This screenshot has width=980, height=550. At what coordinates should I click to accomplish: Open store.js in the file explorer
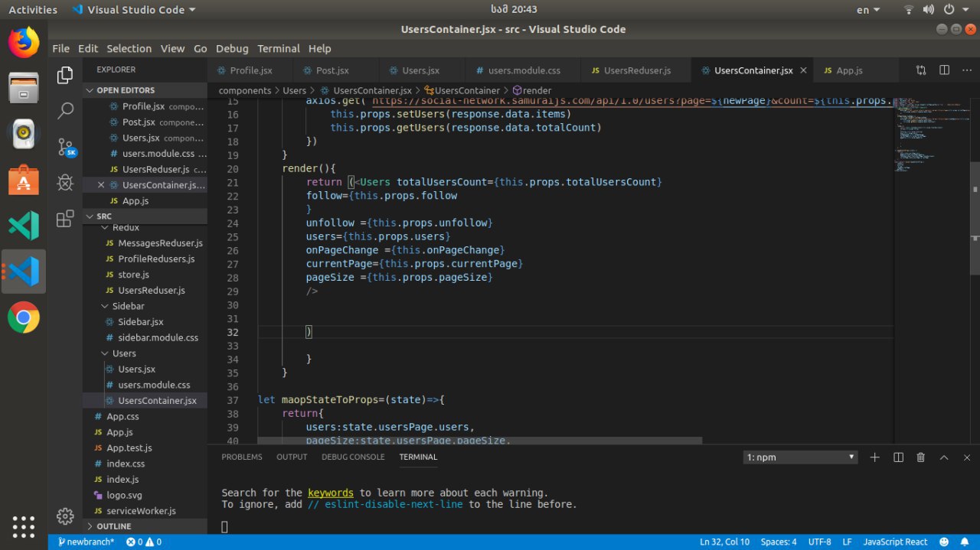coord(133,275)
